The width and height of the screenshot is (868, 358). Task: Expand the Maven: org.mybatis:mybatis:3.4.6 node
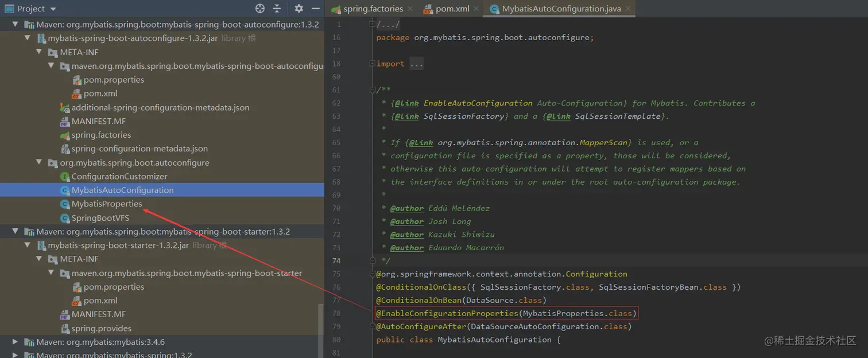tap(15, 342)
